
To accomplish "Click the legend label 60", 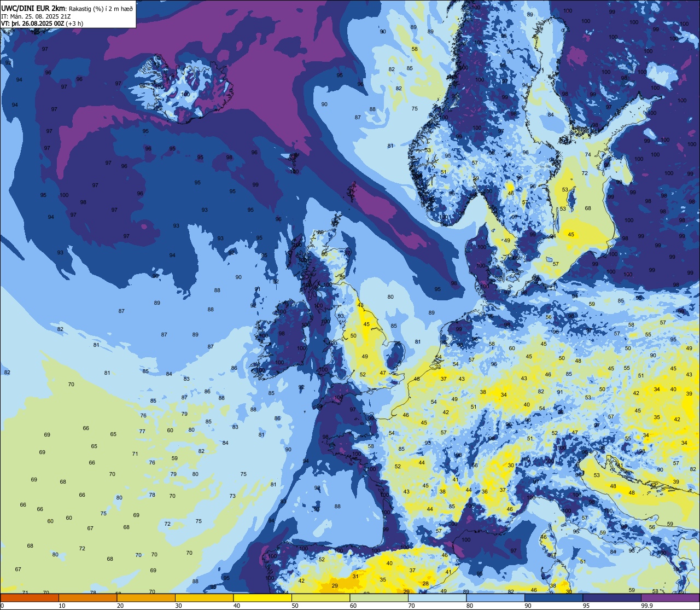I will 353,606.
